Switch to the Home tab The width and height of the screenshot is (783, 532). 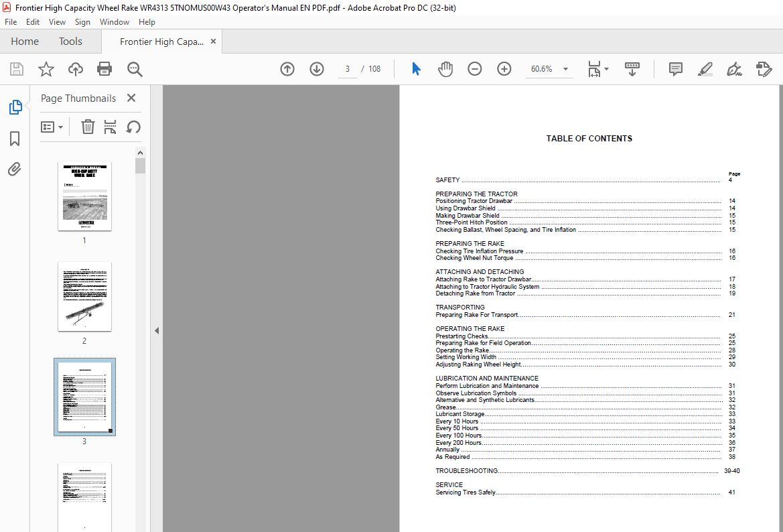pyautogui.click(x=25, y=42)
